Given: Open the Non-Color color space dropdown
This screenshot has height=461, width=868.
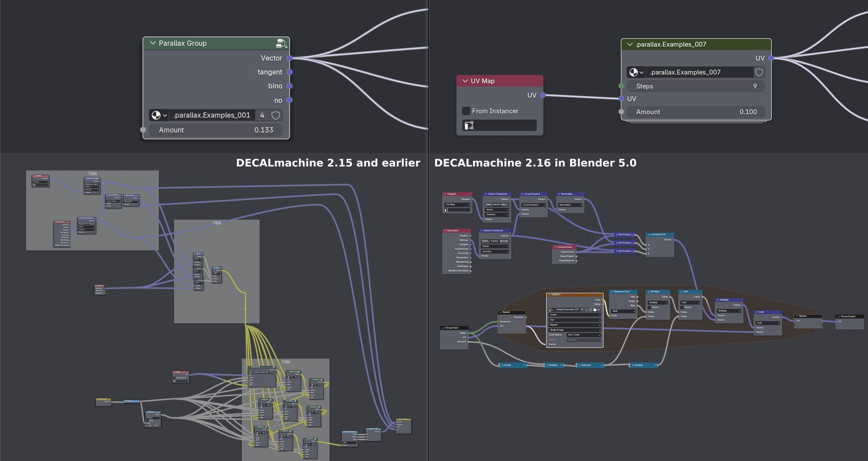Looking at the screenshot, I should click(x=584, y=335).
